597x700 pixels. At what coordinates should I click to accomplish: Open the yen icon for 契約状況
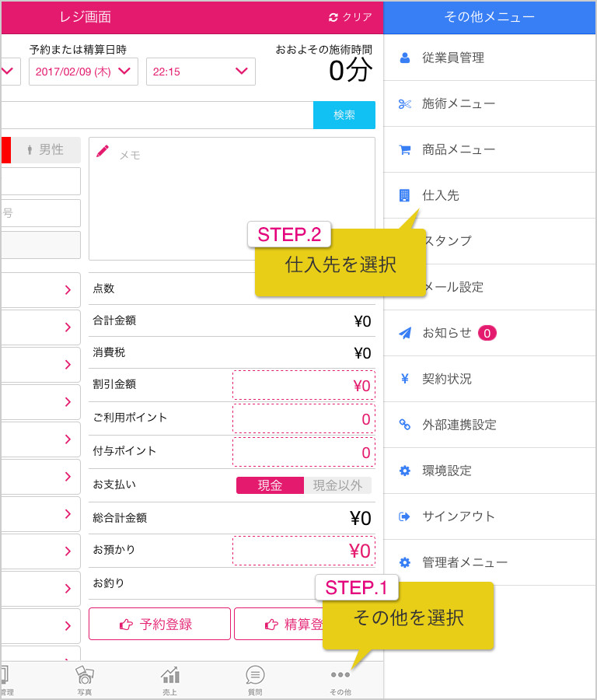coord(405,379)
